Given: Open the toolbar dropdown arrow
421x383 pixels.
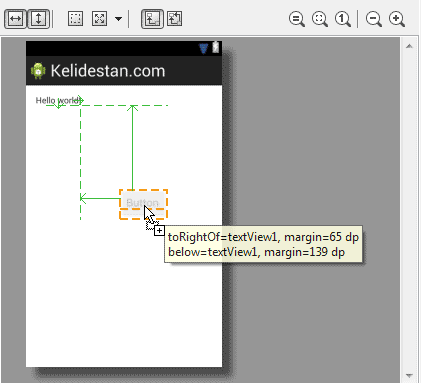Looking at the screenshot, I should [x=118, y=19].
